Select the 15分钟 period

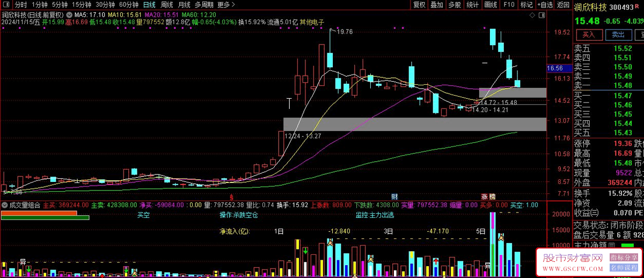click(82, 5)
